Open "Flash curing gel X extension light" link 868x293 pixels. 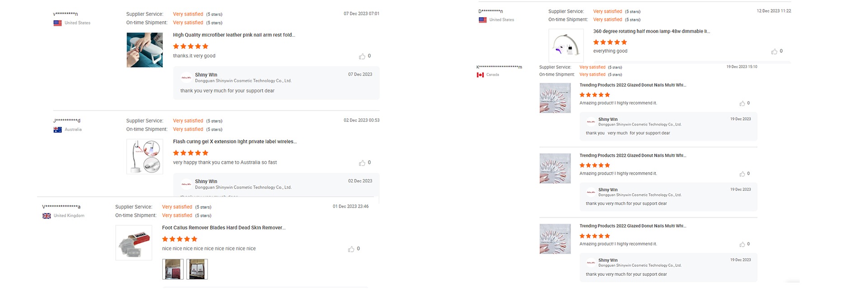(235, 141)
